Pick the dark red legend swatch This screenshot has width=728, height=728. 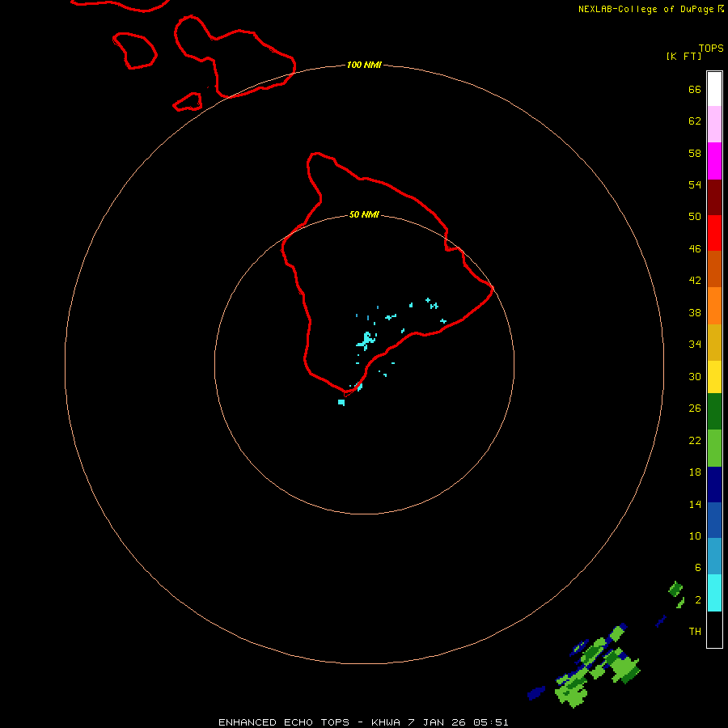[x=714, y=197]
